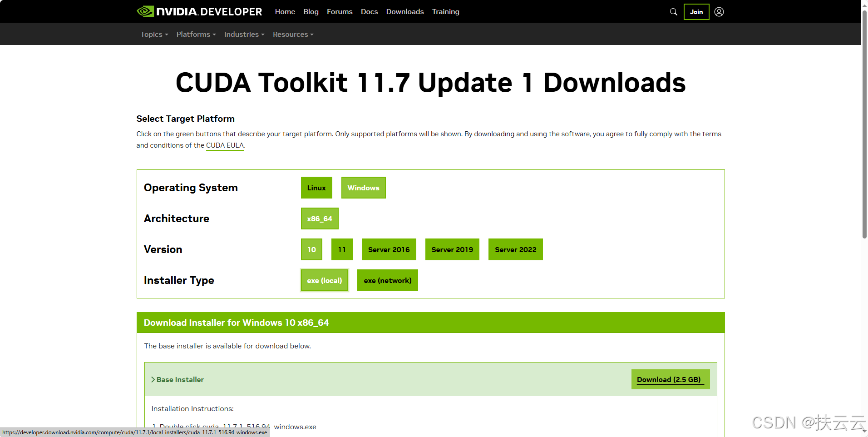868x437 pixels.
Task: Click the Operating System label
Action: [x=191, y=188]
